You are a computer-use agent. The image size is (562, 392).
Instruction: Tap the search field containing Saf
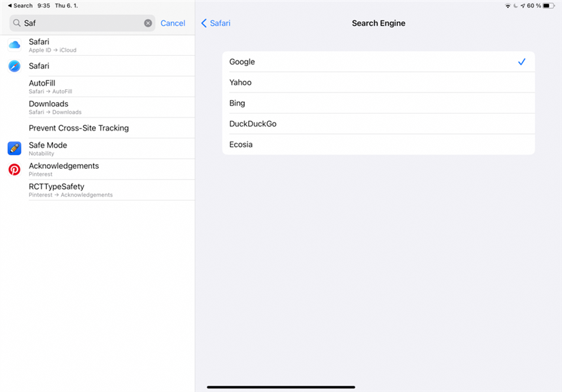coord(82,23)
